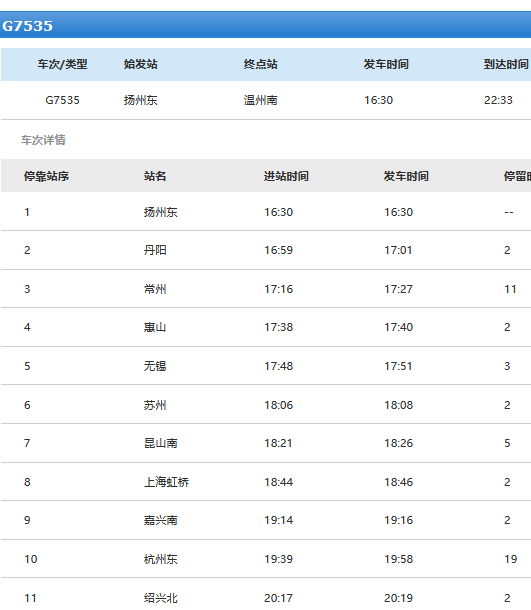The image size is (531, 610).
Task: Click 绍兴北 arrival time 20:17
Action: point(279,598)
